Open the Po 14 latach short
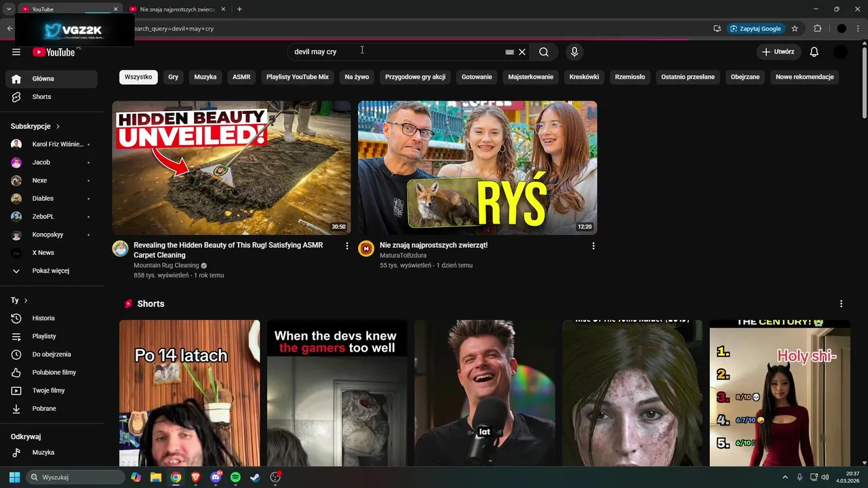Screen dimensions: 868x488 pos(189,393)
